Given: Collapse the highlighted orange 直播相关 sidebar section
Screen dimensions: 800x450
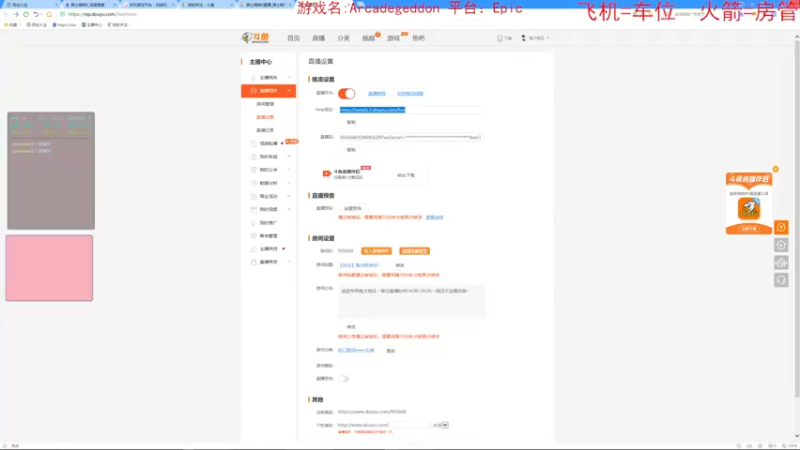Looking at the screenshot, I should pos(289,90).
